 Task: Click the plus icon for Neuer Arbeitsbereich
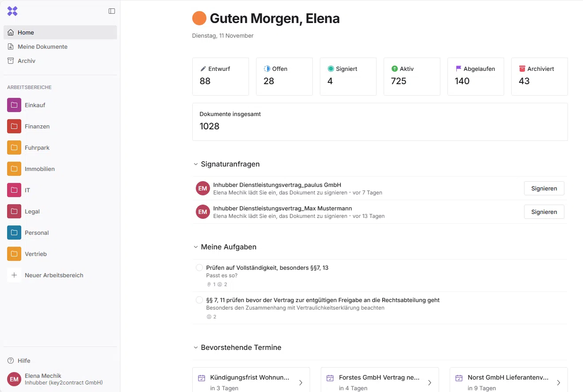pyautogui.click(x=14, y=275)
